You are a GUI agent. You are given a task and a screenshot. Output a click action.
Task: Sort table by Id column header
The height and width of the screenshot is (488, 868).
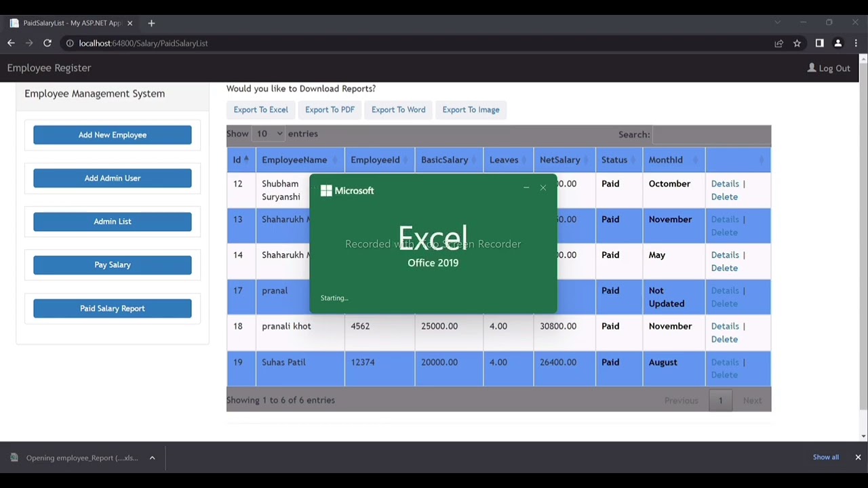[x=241, y=160]
